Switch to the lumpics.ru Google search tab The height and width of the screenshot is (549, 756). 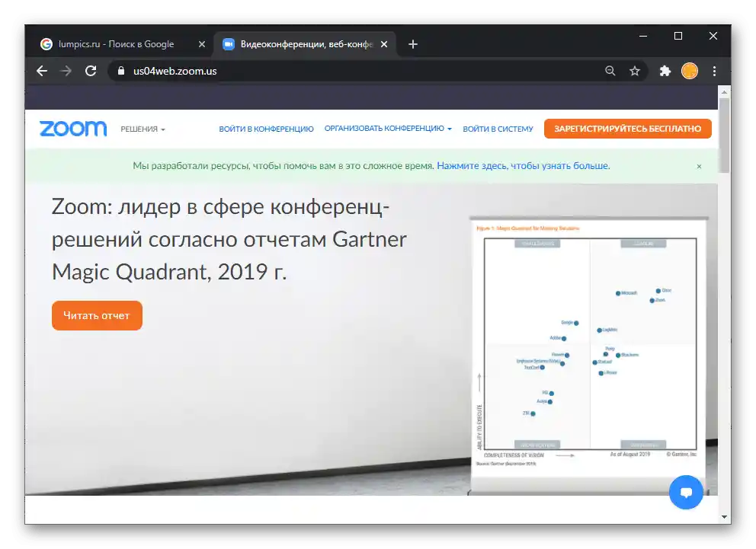click(x=114, y=44)
